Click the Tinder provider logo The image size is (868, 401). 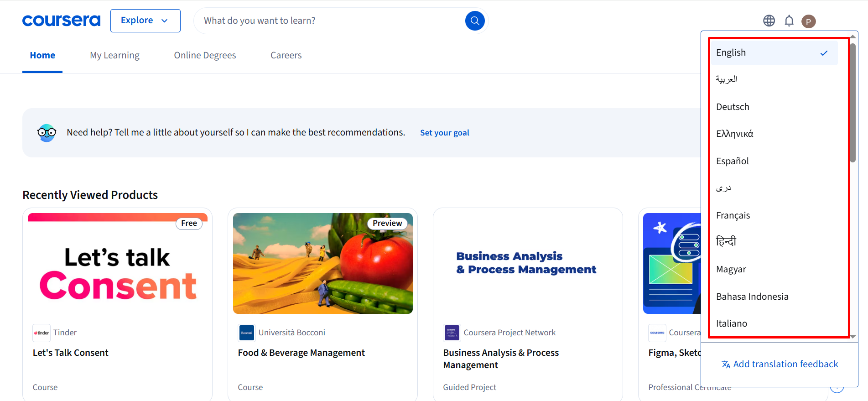[42, 333]
